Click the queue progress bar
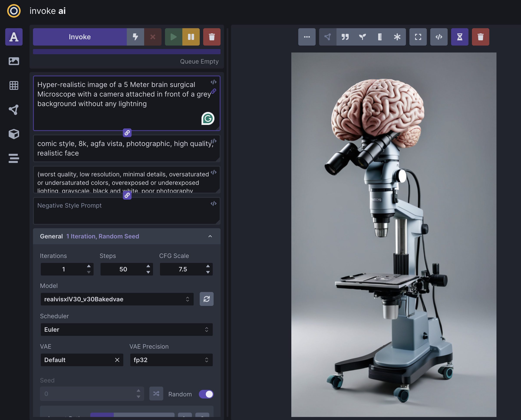 point(127,52)
